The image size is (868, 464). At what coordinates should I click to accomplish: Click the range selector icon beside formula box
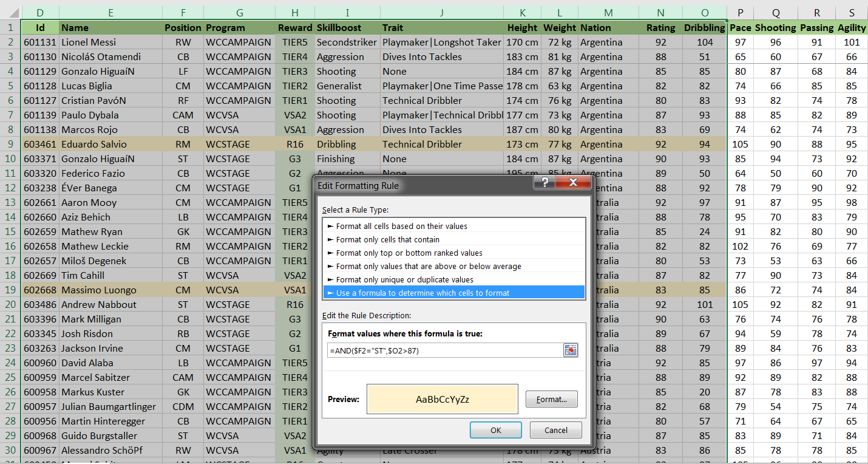pos(570,350)
